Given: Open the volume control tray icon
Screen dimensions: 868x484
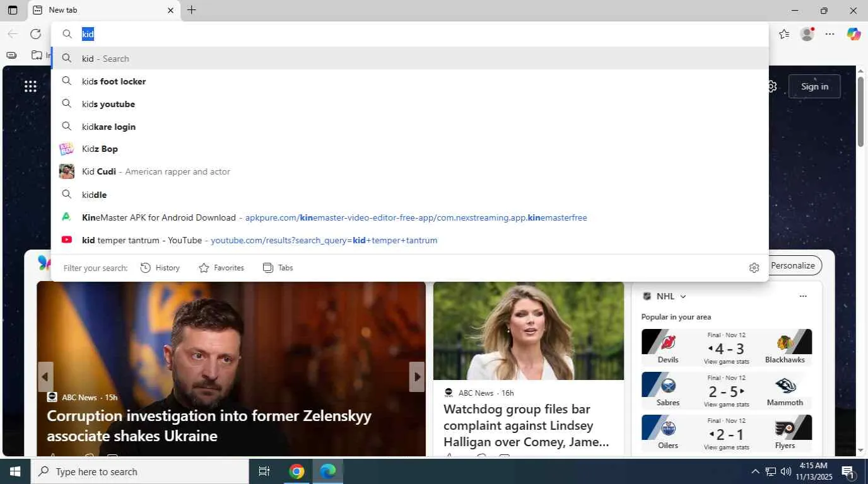Looking at the screenshot, I should pyautogui.click(x=785, y=471).
